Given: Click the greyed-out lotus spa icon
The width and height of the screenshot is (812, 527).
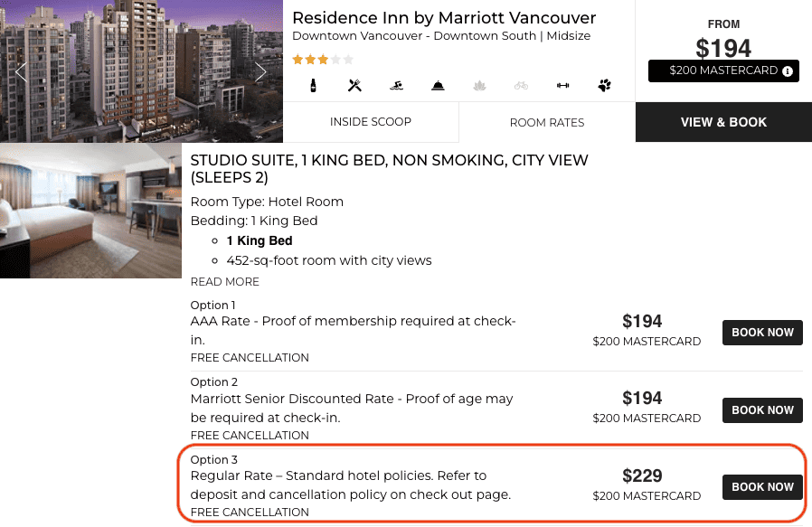Looking at the screenshot, I should point(479,86).
